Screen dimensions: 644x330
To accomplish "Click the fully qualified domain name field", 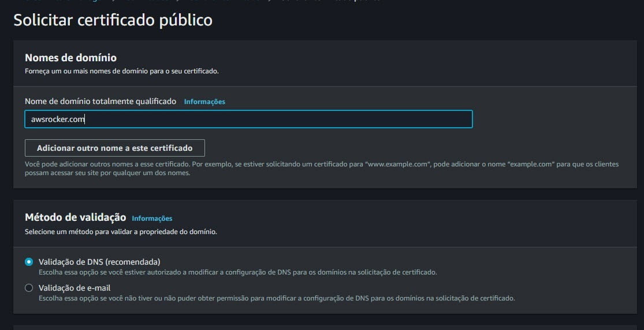I will coord(248,119).
